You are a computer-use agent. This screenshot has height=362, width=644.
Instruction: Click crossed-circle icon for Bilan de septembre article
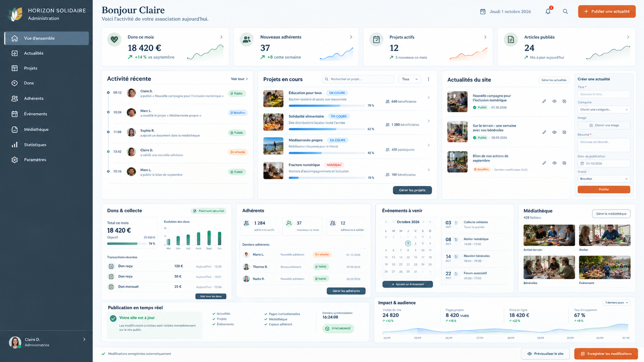[564, 163]
